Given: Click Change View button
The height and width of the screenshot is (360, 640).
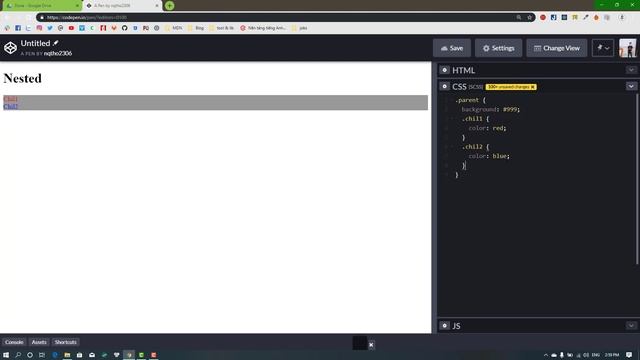Looking at the screenshot, I should tap(557, 48).
